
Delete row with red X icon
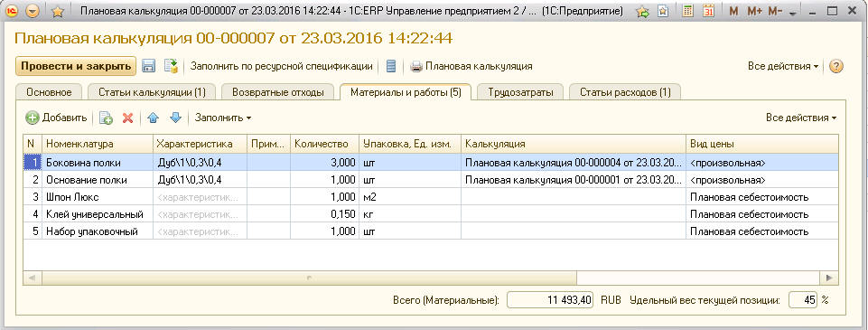click(128, 118)
